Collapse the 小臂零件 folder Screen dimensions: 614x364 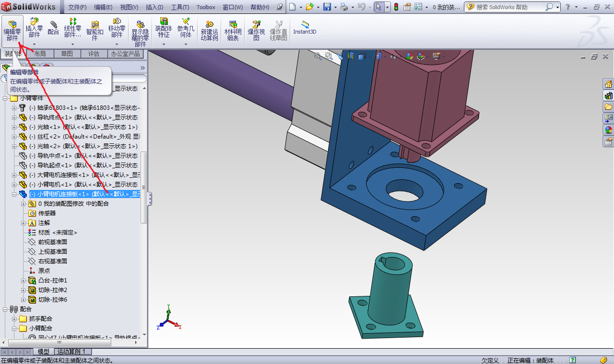pos(6,98)
